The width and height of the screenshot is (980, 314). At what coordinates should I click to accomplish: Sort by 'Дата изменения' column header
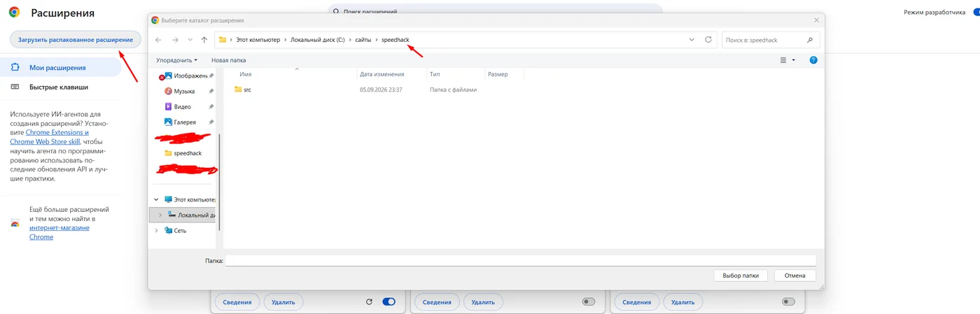pos(381,74)
